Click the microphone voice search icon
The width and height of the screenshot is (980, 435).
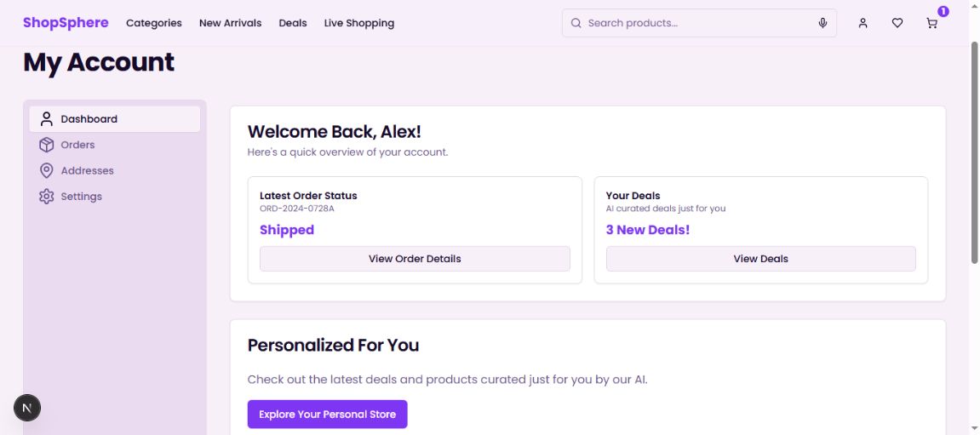coord(822,23)
